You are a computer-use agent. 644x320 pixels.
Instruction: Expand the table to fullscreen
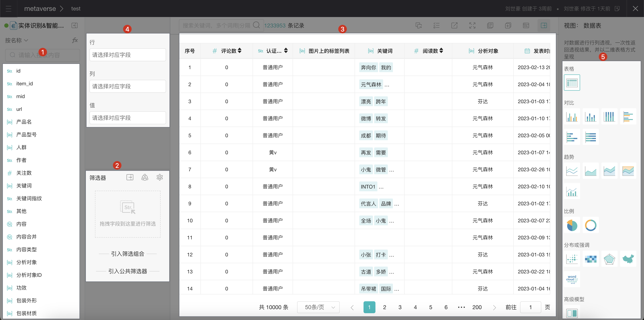click(x=472, y=26)
